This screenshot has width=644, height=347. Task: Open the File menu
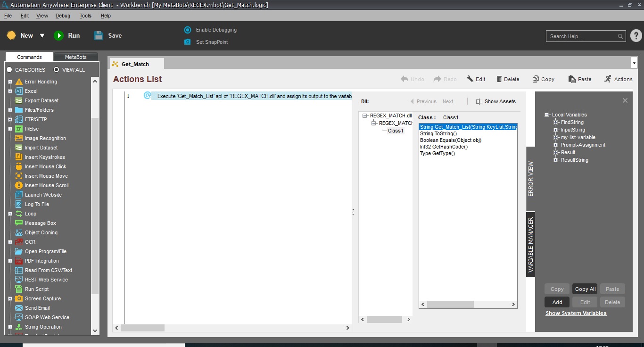[8, 16]
